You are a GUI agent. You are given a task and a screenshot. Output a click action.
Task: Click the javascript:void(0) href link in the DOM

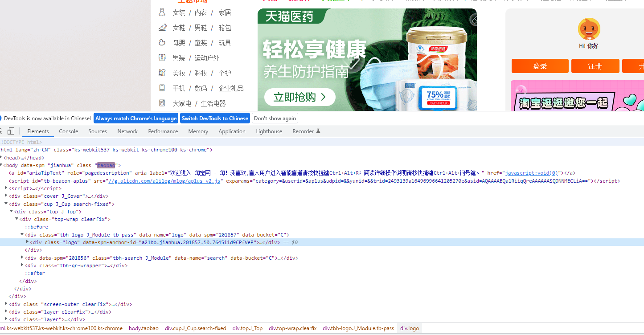(x=532, y=173)
